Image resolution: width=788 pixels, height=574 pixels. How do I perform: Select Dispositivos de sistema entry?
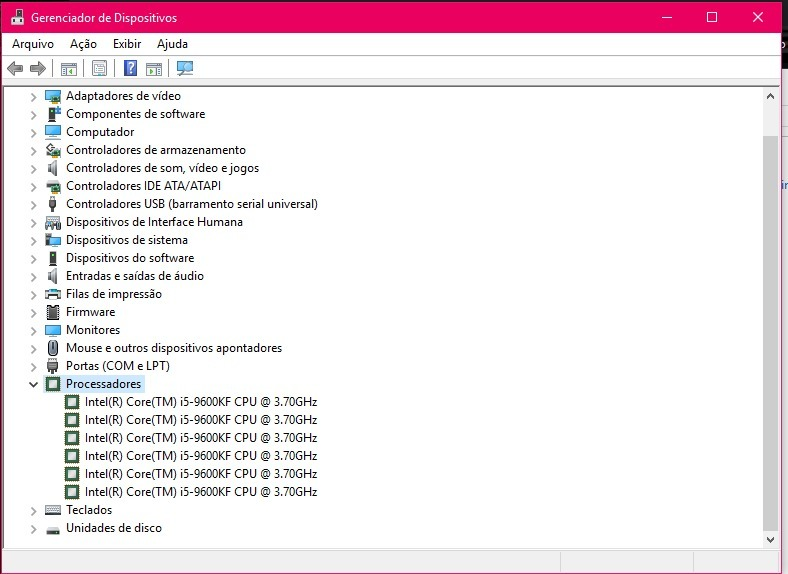coord(127,240)
